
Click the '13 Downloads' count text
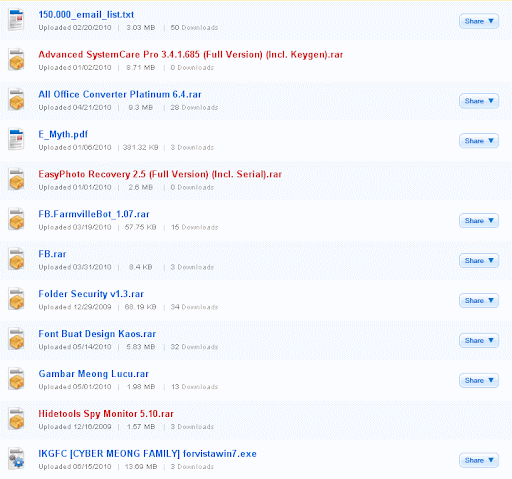click(x=195, y=387)
